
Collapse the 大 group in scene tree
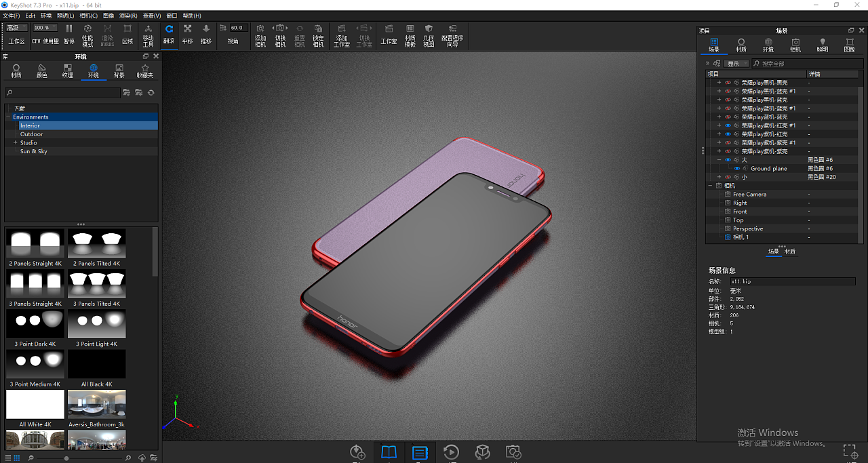click(x=719, y=160)
